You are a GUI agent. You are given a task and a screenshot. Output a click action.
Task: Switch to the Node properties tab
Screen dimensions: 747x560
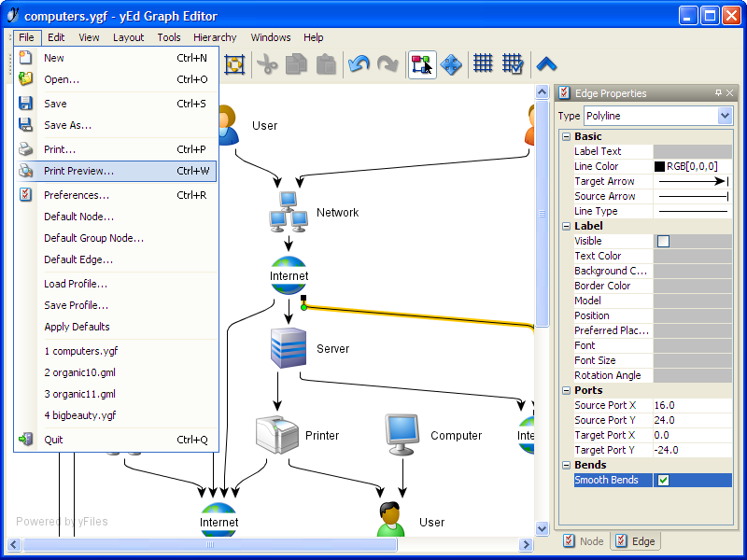click(585, 541)
